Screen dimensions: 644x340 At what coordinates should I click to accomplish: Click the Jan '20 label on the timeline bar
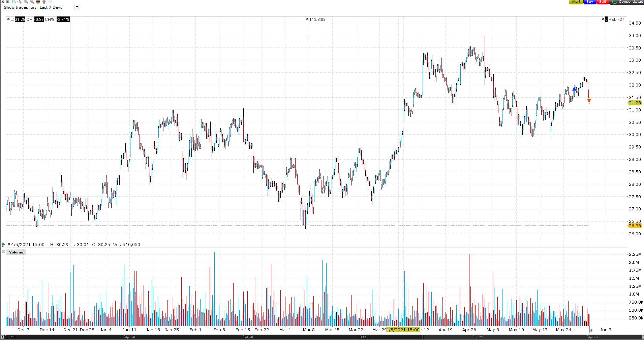click(10, 337)
